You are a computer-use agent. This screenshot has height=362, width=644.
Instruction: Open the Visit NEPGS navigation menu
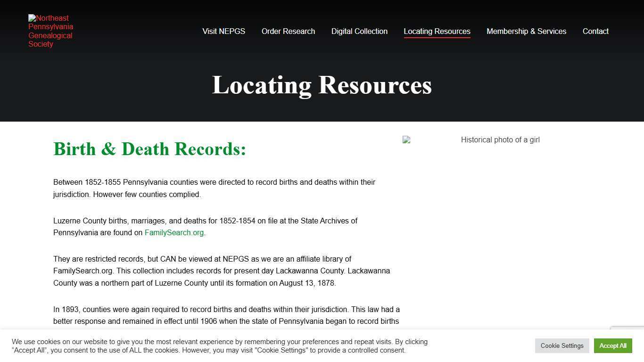click(x=223, y=31)
